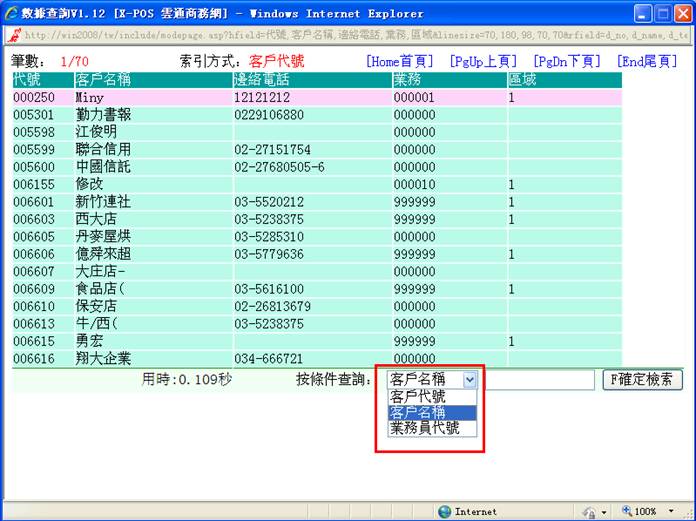Click the Internet zone globe icon
This screenshot has height=521, width=696.
pos(444,511)
